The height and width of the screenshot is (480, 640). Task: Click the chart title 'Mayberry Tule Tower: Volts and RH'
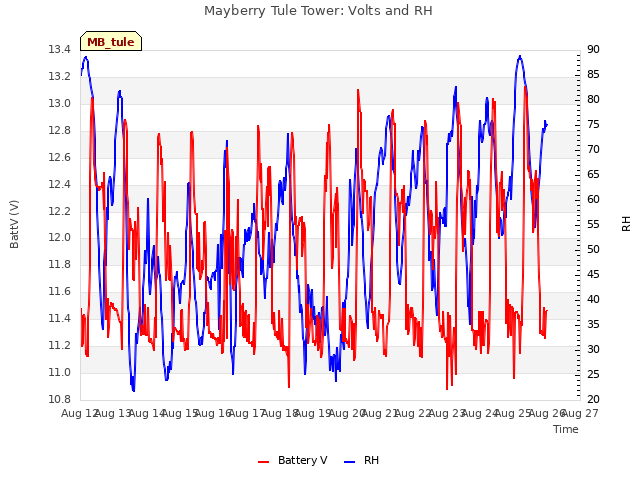(x=318, y=11)
